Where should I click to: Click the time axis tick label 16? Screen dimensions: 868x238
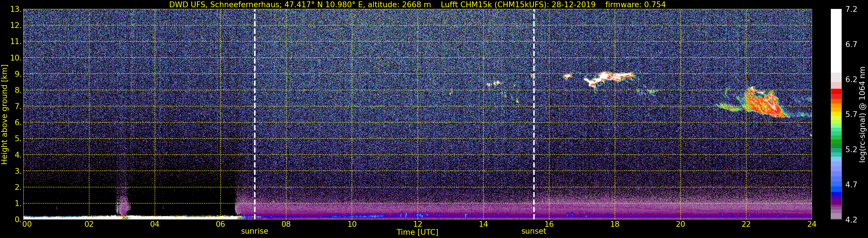click(549, 224)
